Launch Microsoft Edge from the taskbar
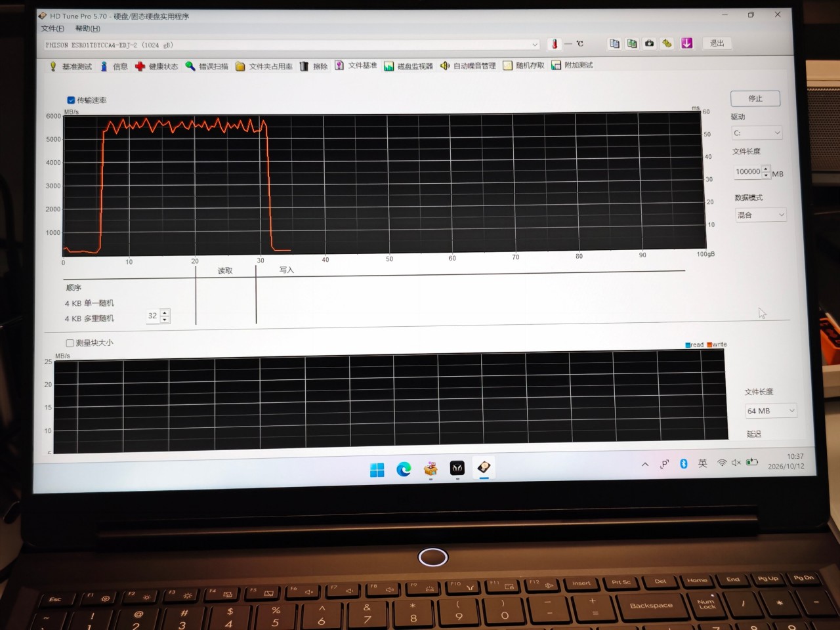The width and height of the screenshot is (840, 630). pos(404,469)
